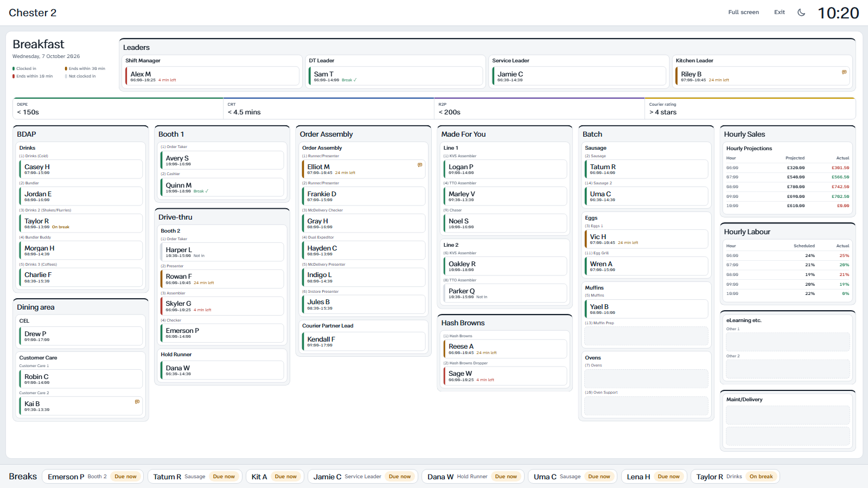Screen dimensions: 868x488
Task: Select Reese A's Hash Browns card
Action: pos(505,349)
